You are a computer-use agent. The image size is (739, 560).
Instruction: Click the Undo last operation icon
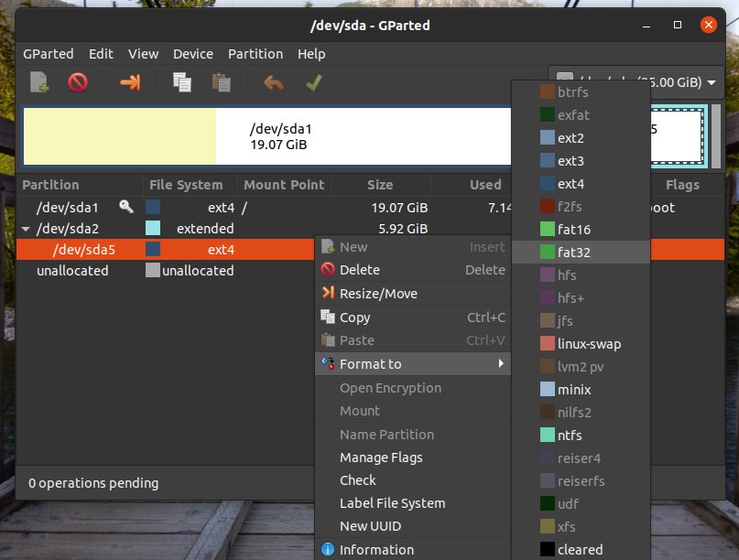coord(272,82)
